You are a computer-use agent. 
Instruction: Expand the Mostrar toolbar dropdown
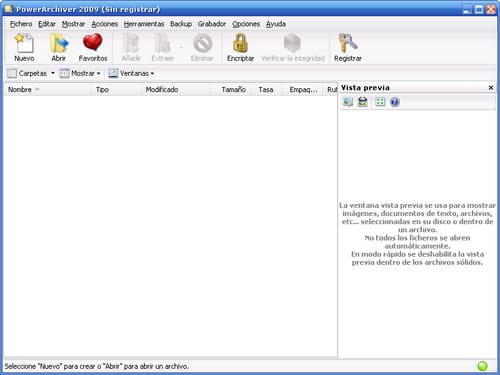pyautogui.click(x=99, y=73)
